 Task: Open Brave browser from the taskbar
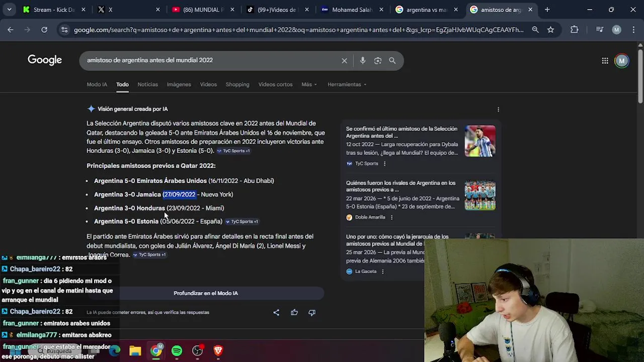218,351
